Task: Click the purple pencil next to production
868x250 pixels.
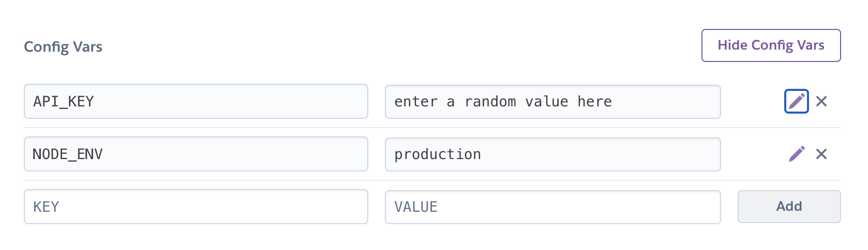Action: tap(797, 154)
